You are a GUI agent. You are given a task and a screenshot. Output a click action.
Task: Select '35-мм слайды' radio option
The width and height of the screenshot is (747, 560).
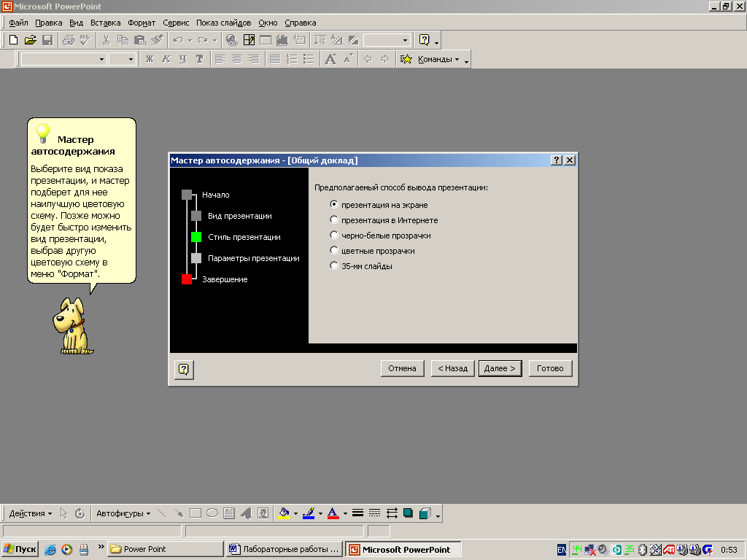tap(334, 265)
